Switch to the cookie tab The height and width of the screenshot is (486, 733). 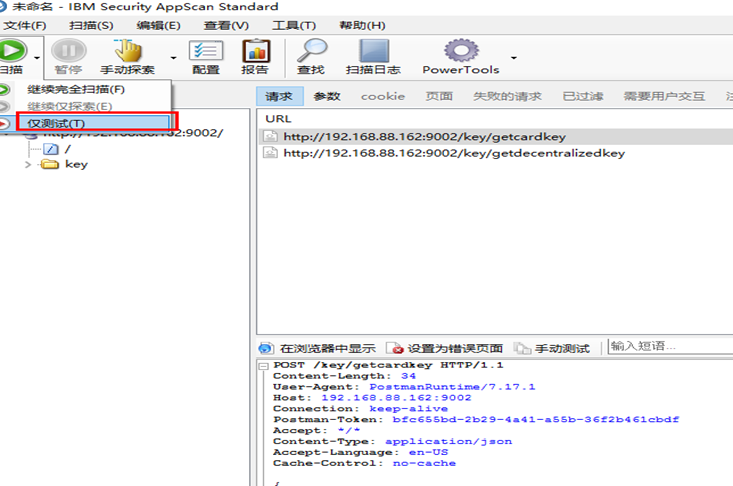pos(383,96)
